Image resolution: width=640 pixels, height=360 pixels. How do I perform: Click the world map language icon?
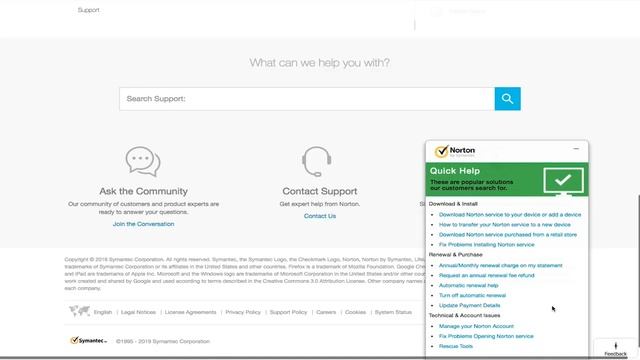79,311
